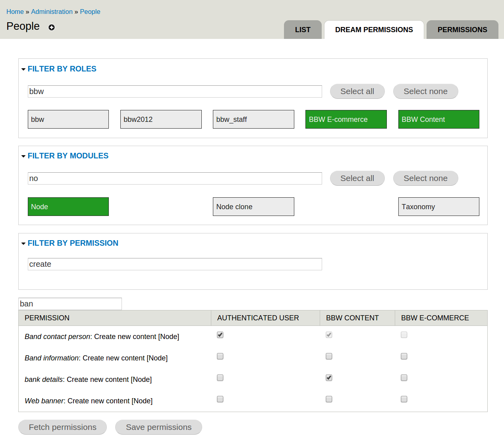Enable Web banner for BBW E-commerce
Viewport: 504px width, 445px height.
404,399
